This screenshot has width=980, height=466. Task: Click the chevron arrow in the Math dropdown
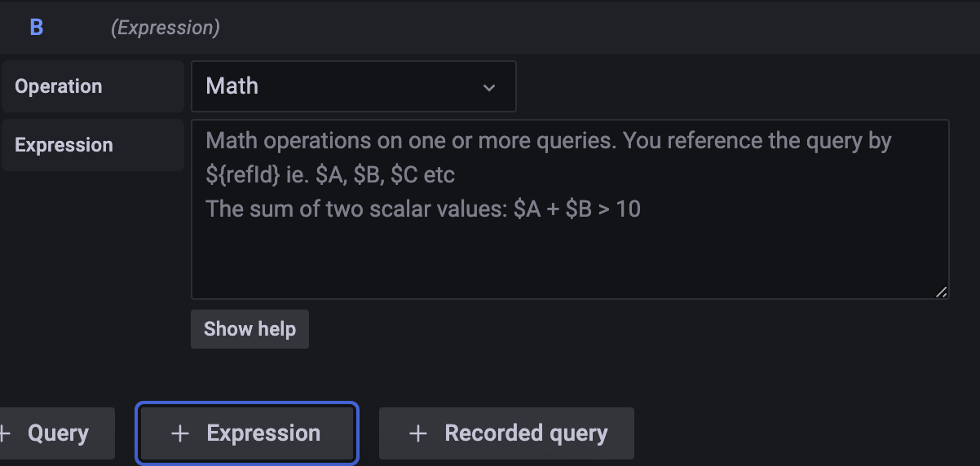pos(489,87)
